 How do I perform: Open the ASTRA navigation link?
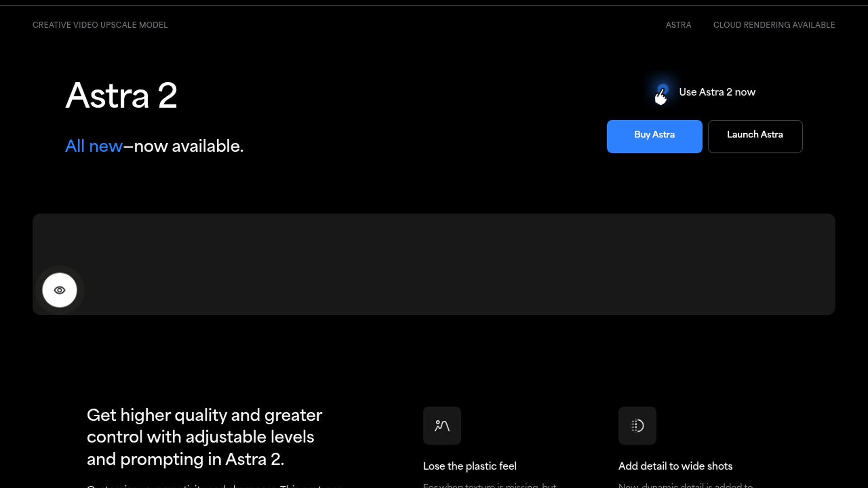[x=678, y=25]
